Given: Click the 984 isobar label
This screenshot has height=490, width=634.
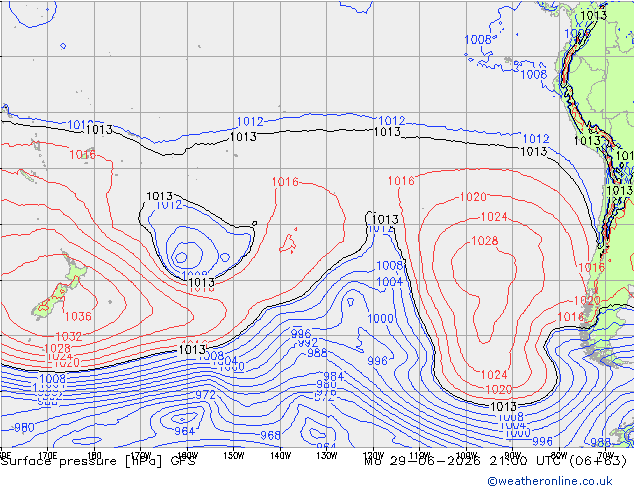Looking at the screenshot, I should coord(333,376).
